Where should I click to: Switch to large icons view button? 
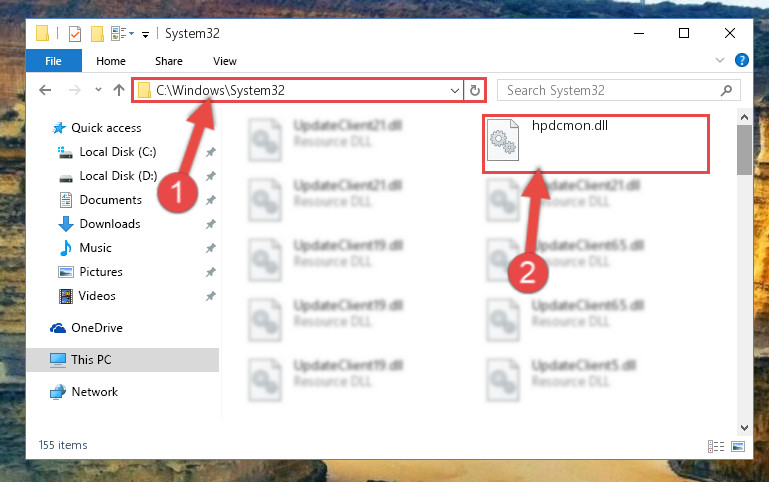(738, 446)
